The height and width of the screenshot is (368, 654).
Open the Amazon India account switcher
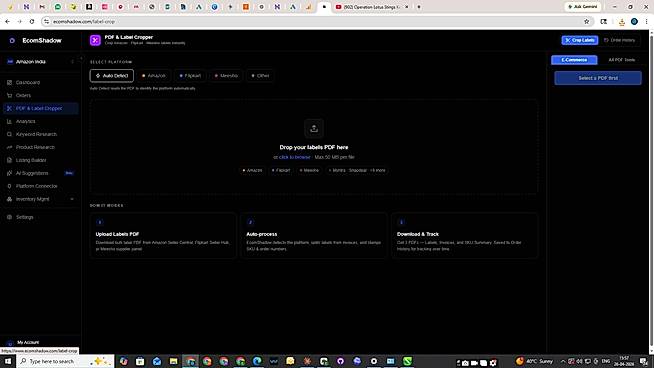40,62
